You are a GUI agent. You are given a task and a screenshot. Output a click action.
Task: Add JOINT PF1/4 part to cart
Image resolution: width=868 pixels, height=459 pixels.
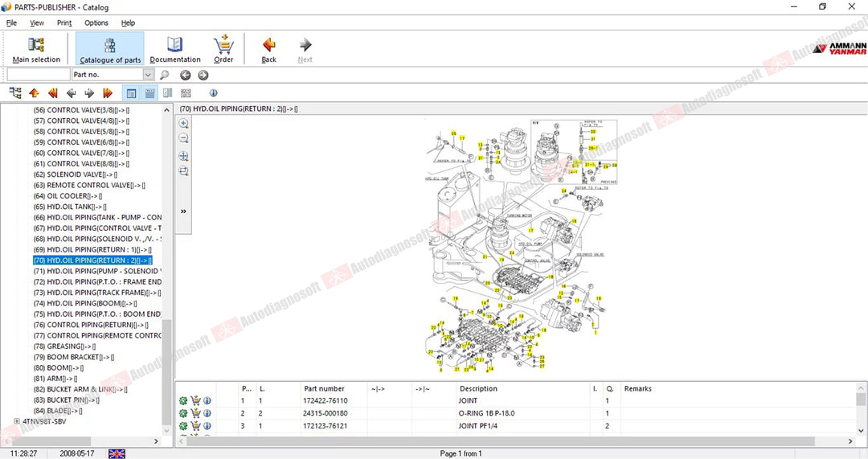point(195,426)
